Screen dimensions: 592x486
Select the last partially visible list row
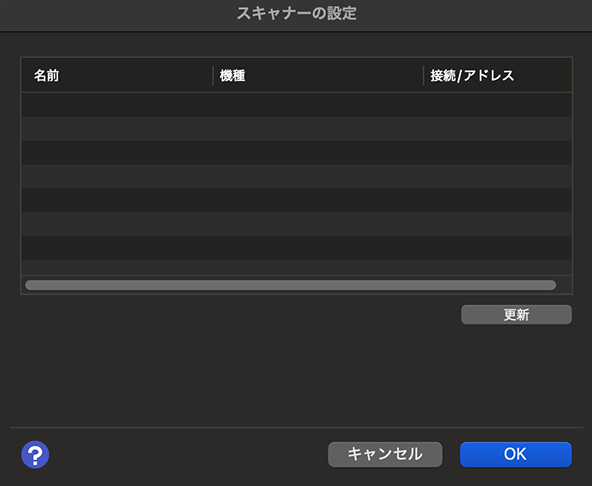coord(296,267)
